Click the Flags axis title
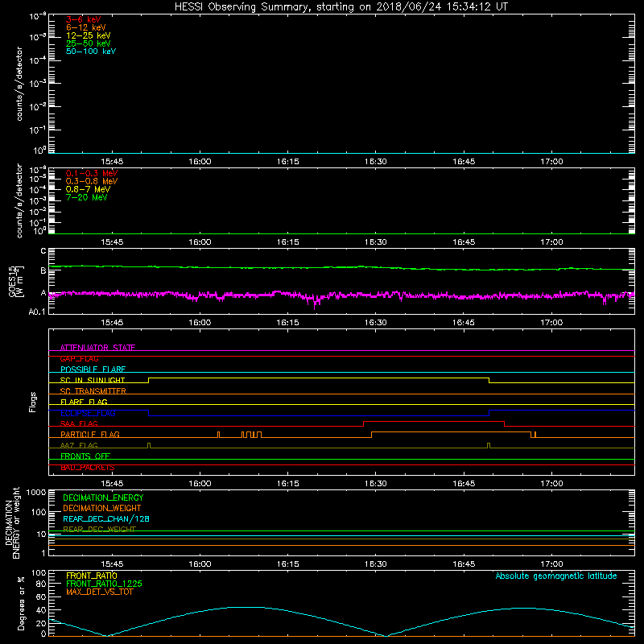Image resolution: width=644 pixels, height=644 pixels. pyautogui.click(x=33, y=402)
